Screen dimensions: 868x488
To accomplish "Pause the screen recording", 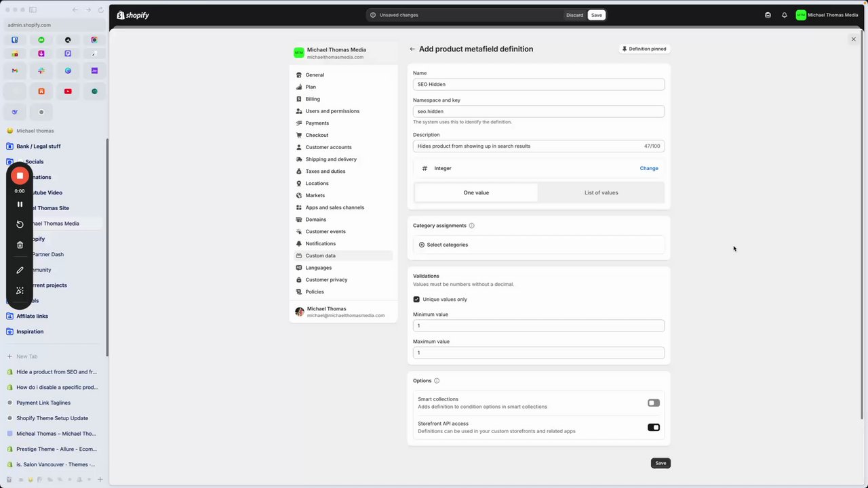I will pos(20,204).
